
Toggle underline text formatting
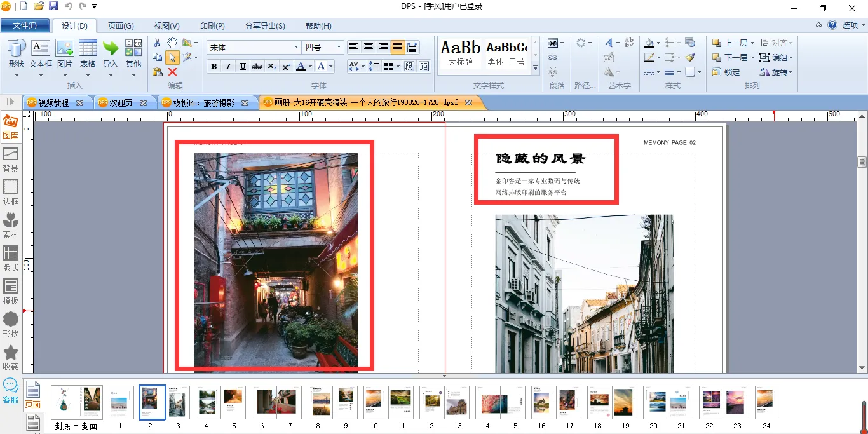point(243,67)
